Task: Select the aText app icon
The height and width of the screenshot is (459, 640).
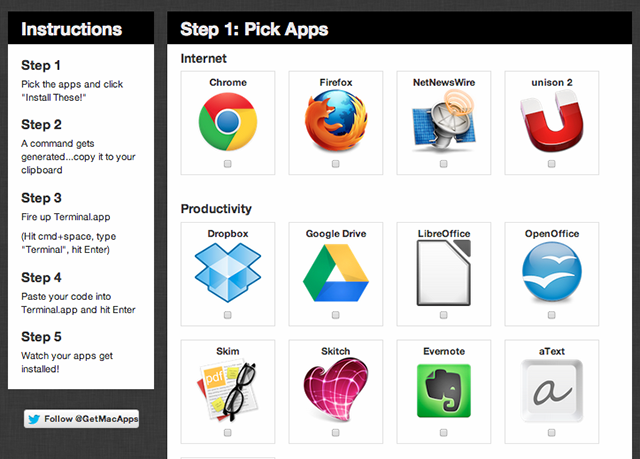Action: [551, 390]
